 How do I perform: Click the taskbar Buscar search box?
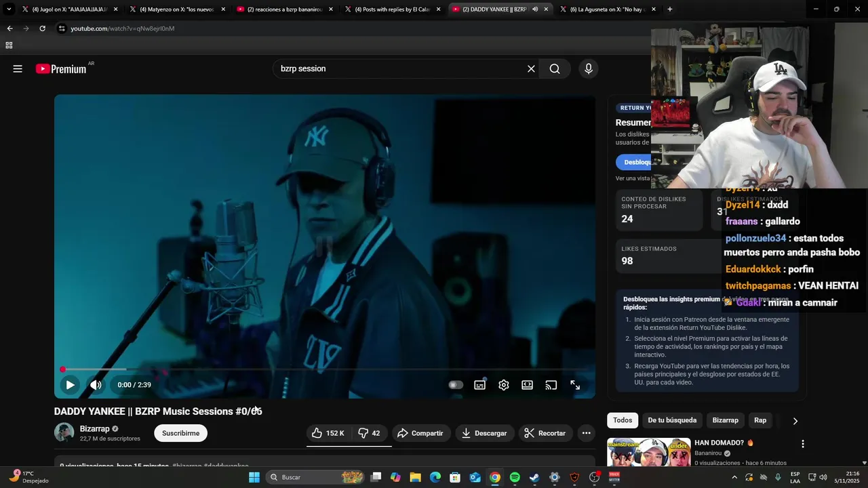click(x=316, y=477)
